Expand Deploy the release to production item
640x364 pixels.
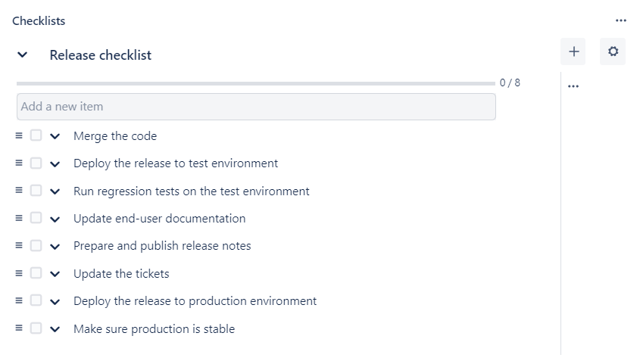(55, 301)
